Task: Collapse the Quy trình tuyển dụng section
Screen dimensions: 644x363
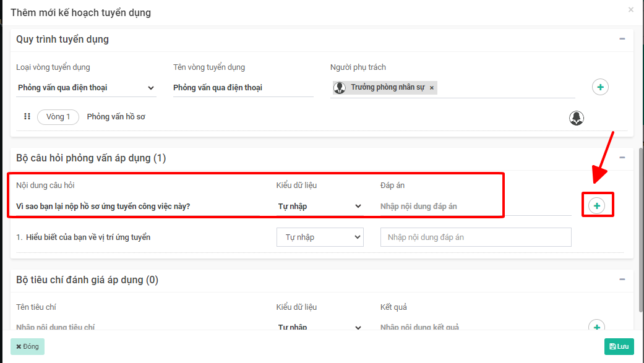Action: pyautogui.click(x=622, y=39)
